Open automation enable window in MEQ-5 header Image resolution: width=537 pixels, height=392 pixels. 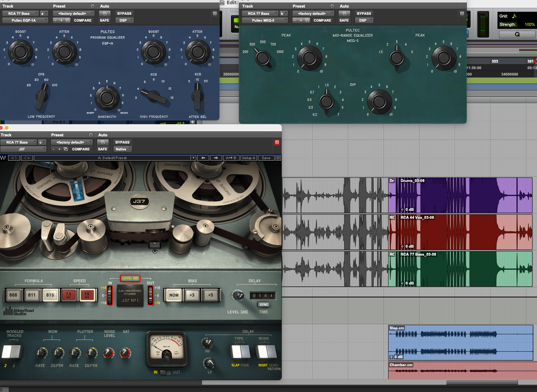coord(344,13)
